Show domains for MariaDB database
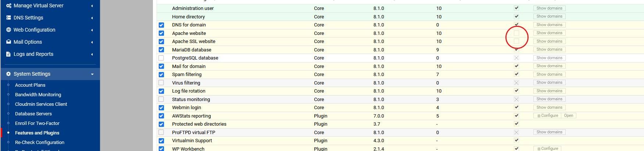The height and width of the screenshot is (151, 644). tap(549, 50)
